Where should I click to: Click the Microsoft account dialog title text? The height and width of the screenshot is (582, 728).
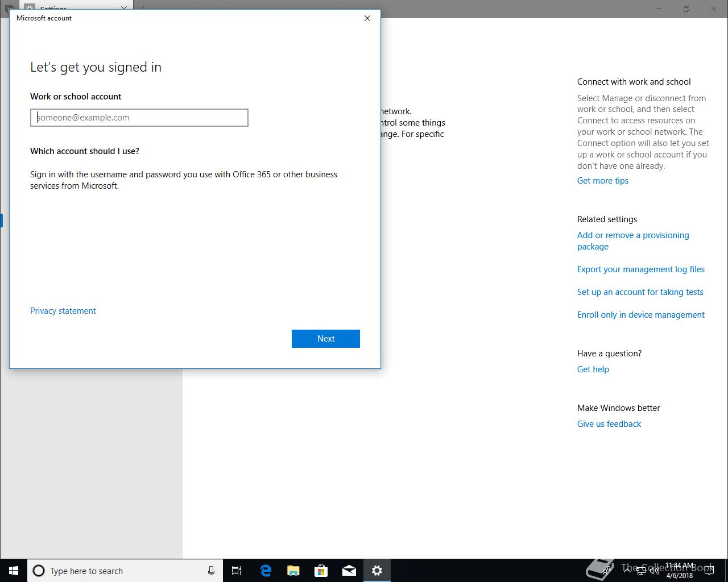pos(44,18)
